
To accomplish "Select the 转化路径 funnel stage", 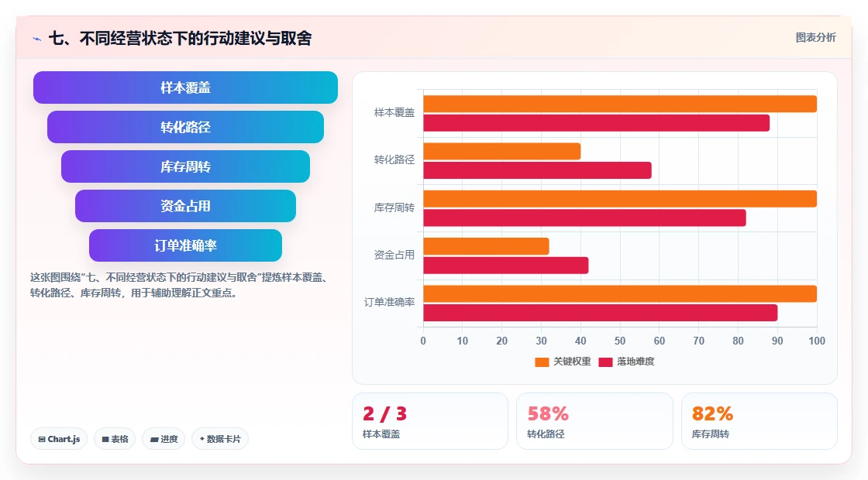I will [185, 127].
